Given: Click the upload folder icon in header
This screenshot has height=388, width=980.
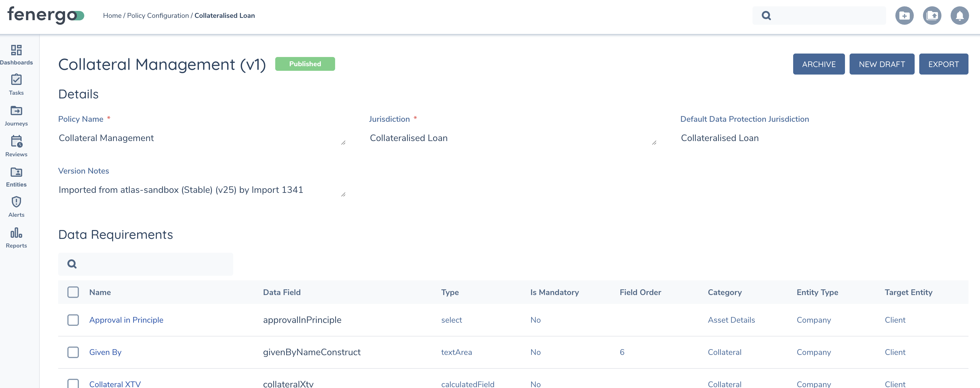Looking at the screenshot, I should [932, 16].
